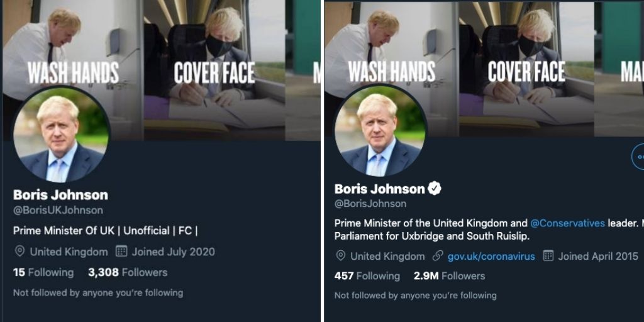Click the @BorisUKJohnson handle text
This screenshot has width=644, height=322.
pyautogui.click(x=58, y=210)
